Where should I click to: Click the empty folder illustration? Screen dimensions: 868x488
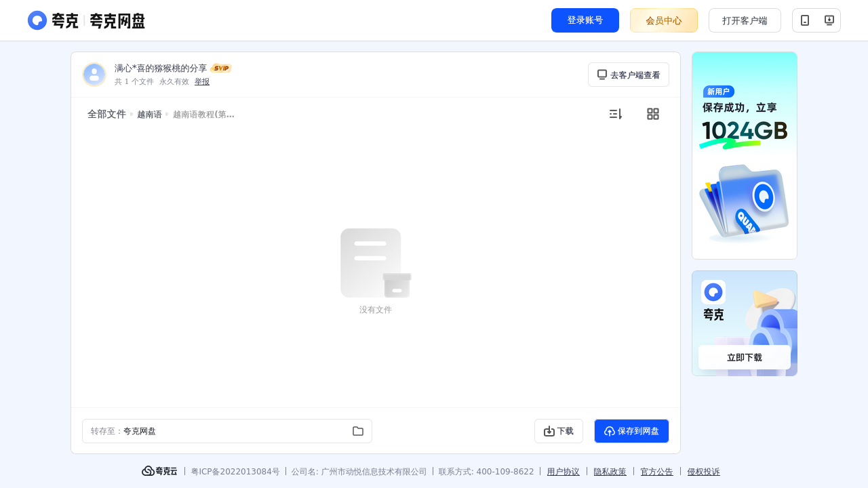tap(376, 263)
